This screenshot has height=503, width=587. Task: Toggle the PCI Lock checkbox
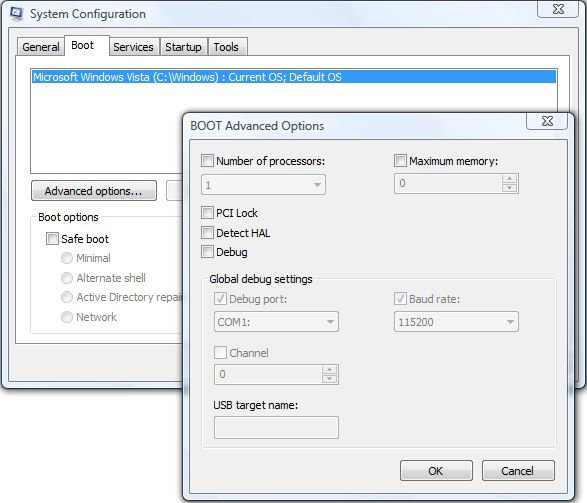207,213
